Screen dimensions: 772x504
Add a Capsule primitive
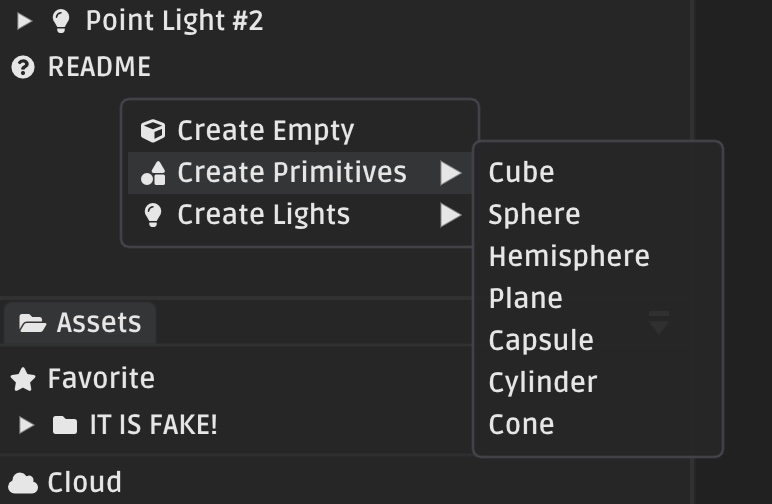coord(598,341)
